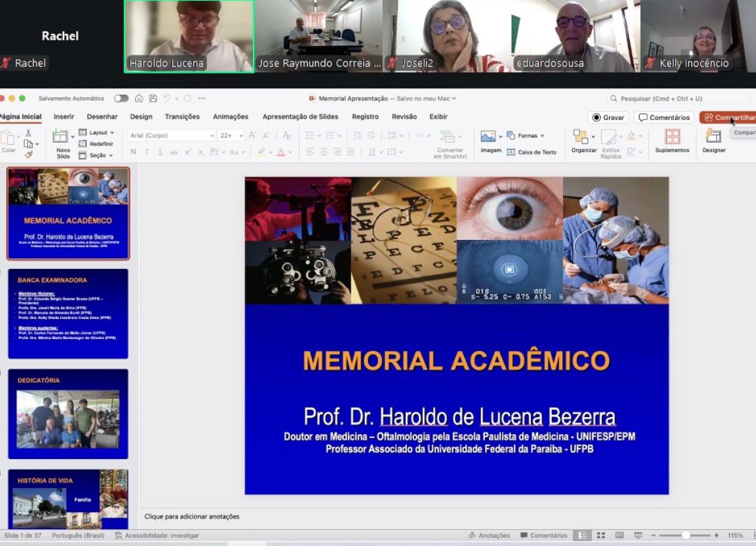
Task: Toggle the Salvamento Automático switch
Action: [122, 98]
